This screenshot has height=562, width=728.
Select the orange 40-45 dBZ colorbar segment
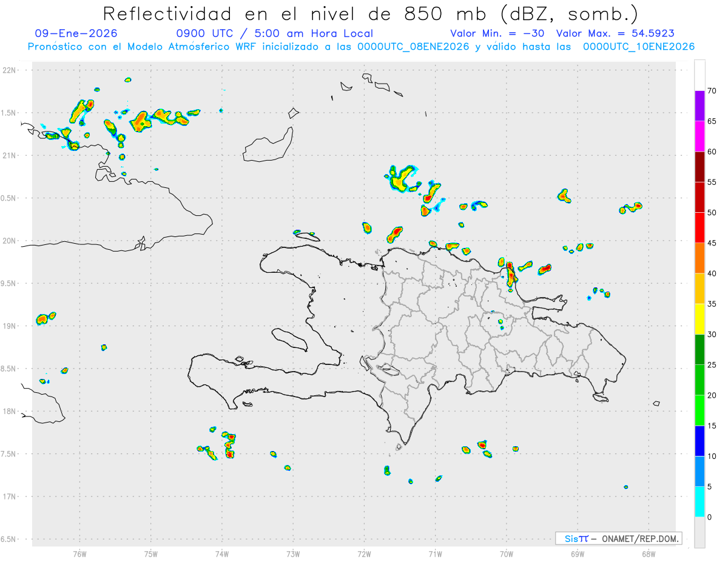(x=699, y=258)
